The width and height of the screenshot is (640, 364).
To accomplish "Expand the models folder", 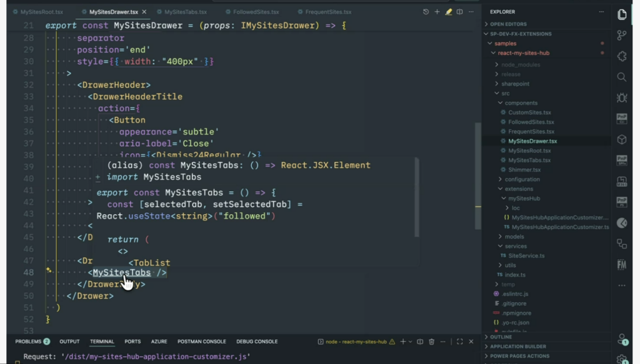I will click(514, 237).
